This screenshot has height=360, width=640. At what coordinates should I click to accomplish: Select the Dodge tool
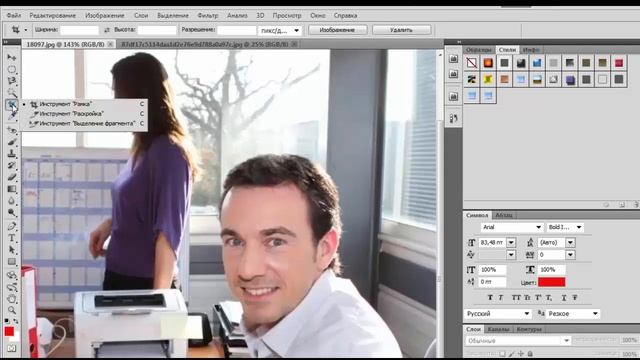coord(11,213)
